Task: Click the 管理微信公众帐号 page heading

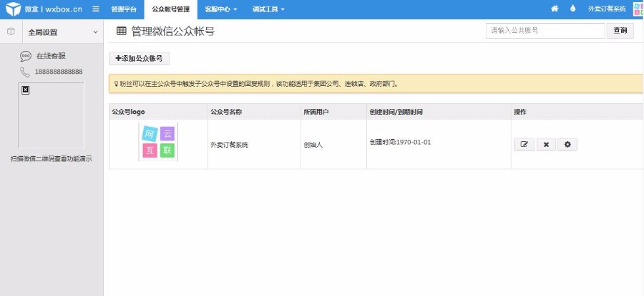Action: [x=173, y=32]
